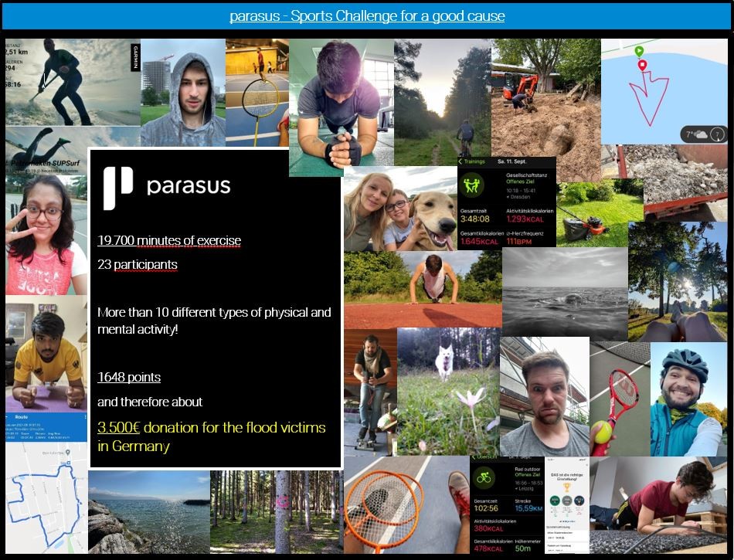Click the green start marker on the route map
The width and height of the screenshot is (734, 560).
pos(639,50)
